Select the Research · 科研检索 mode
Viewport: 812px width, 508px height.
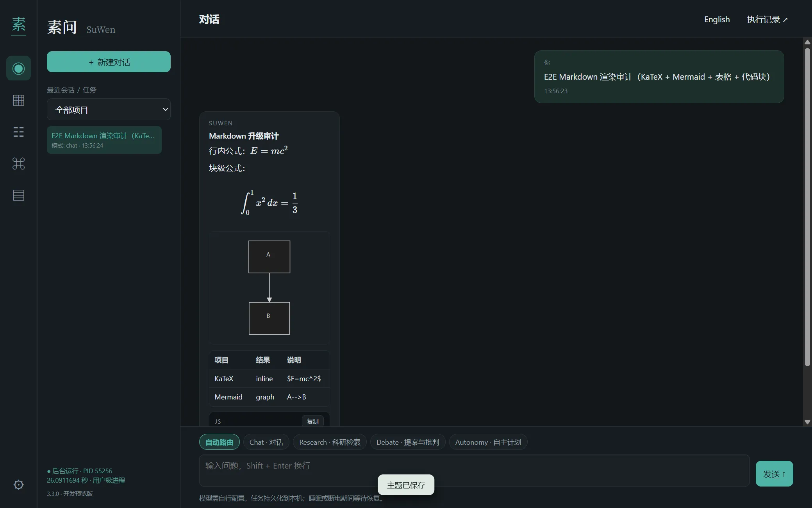[x=330, y=442]
